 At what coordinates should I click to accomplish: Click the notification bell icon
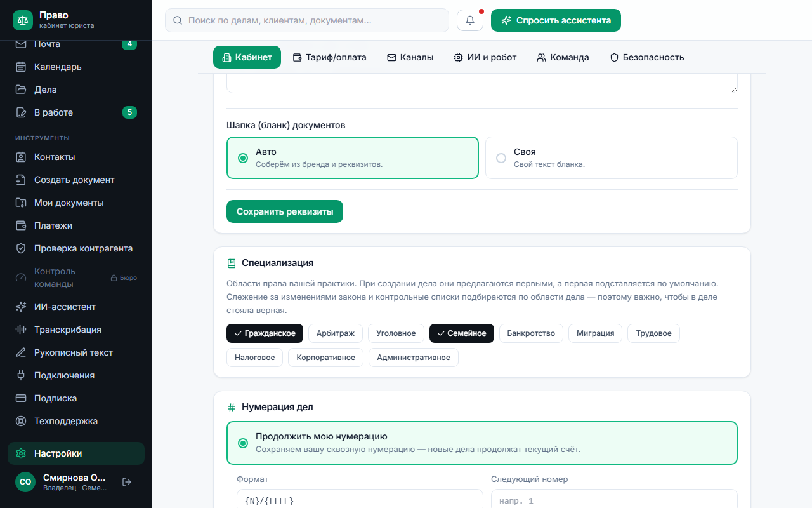(x=470, y=20)
